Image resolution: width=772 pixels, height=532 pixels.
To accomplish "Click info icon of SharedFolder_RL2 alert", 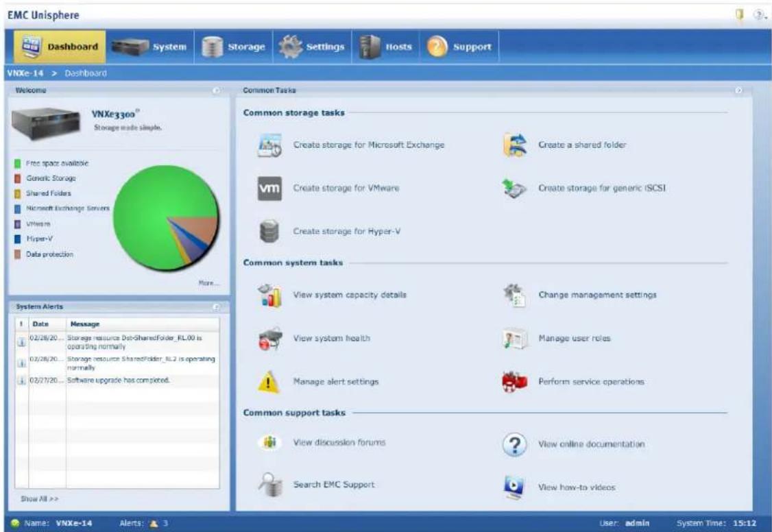I will (x=22, y=363).
